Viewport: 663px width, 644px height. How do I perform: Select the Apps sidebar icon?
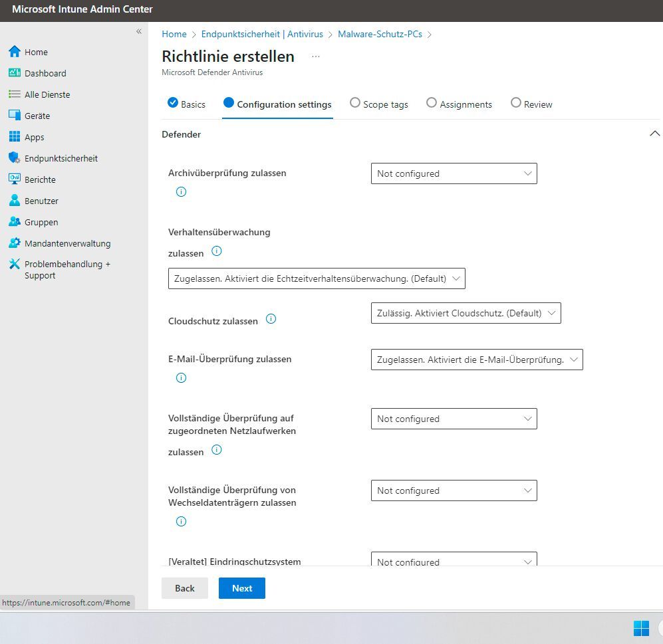click(x=15, y=137)
